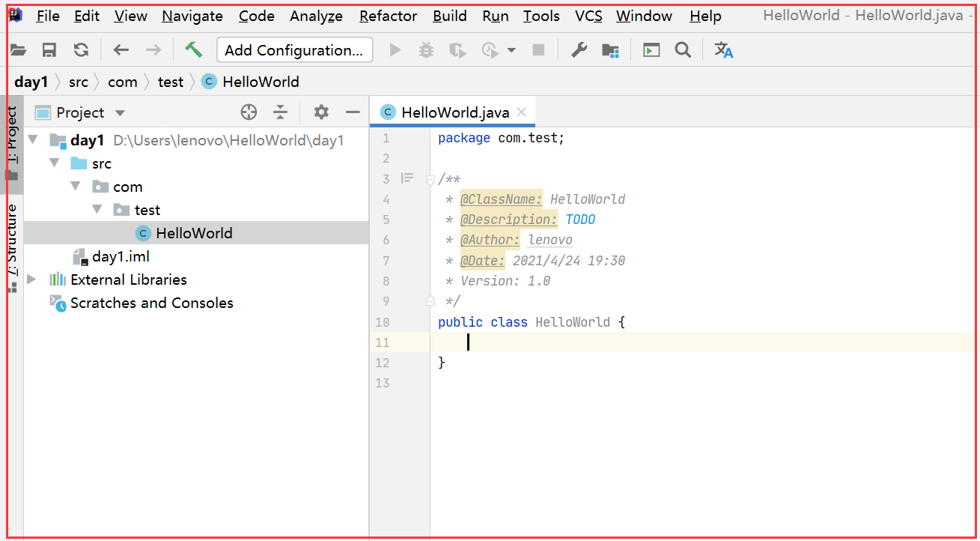Click the Run Anything icon
Screen dimensions: 980x541
tap(651, 50)
